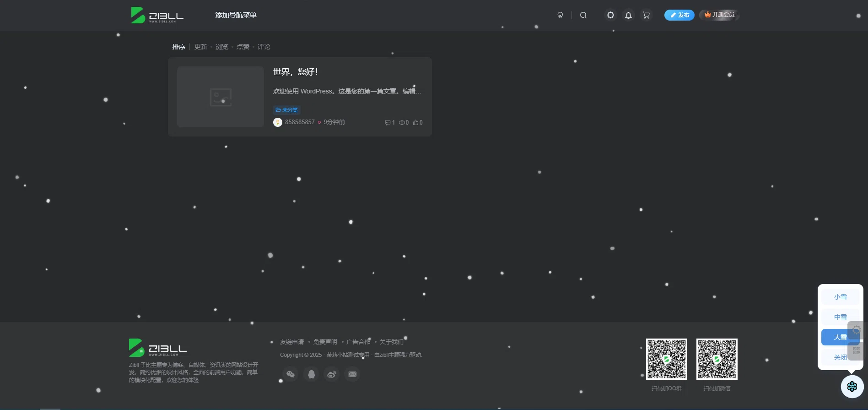Screen dimensions: 868x410
Task: Click 添加导航菜单 in the top navigation
Action: coord(236,15)
